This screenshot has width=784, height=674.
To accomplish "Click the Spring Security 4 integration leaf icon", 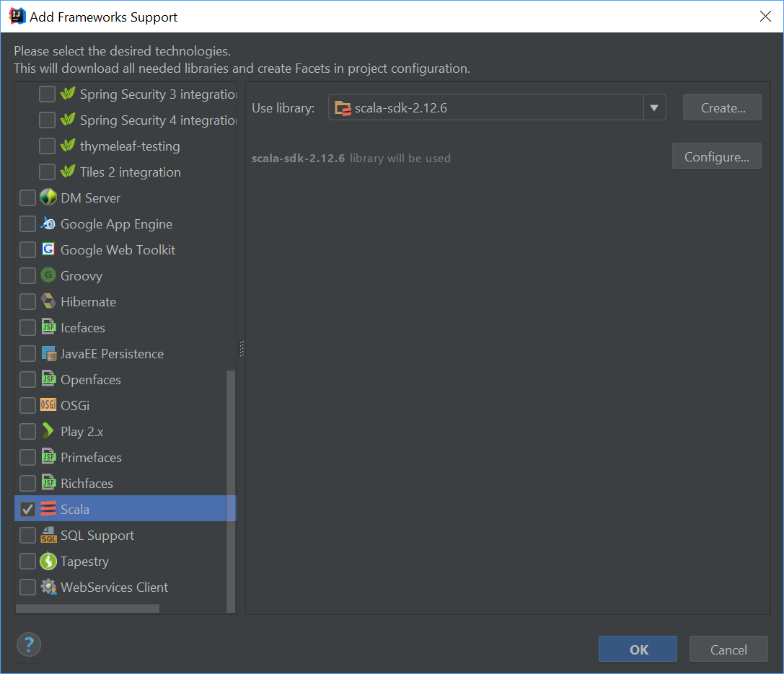I will [x=68, y=120].
